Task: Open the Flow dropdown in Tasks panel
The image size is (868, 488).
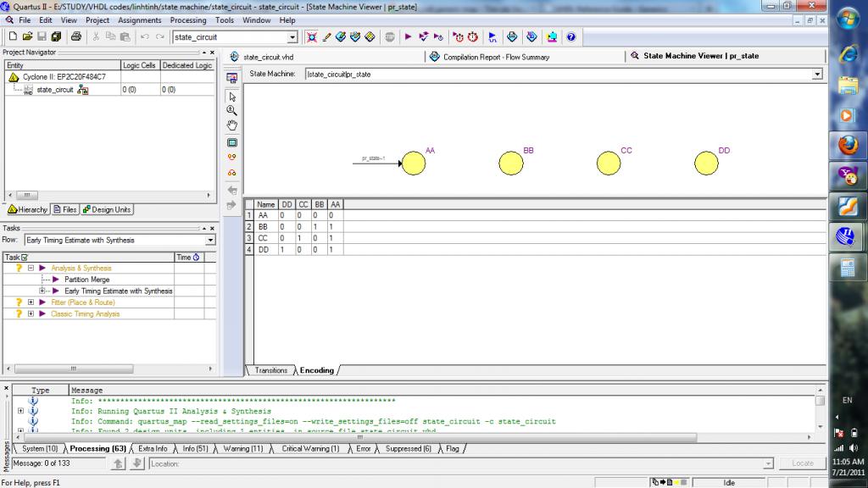Action: (x=210, y=241)
